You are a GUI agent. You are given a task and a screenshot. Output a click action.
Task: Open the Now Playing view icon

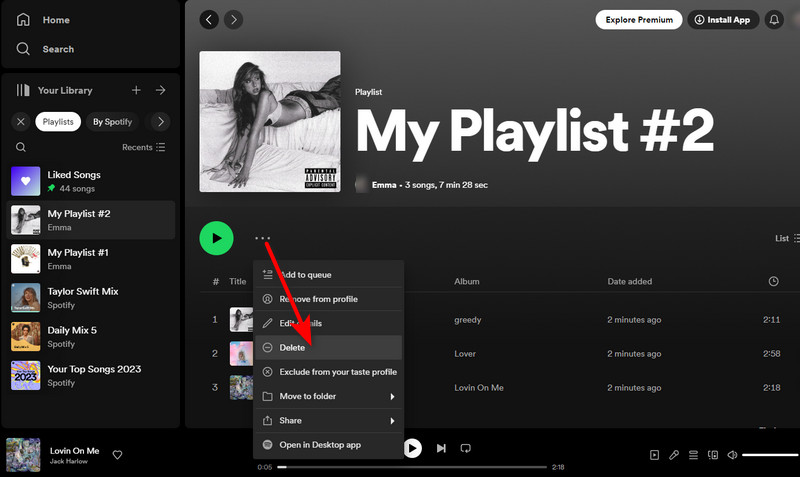(654, 455)
